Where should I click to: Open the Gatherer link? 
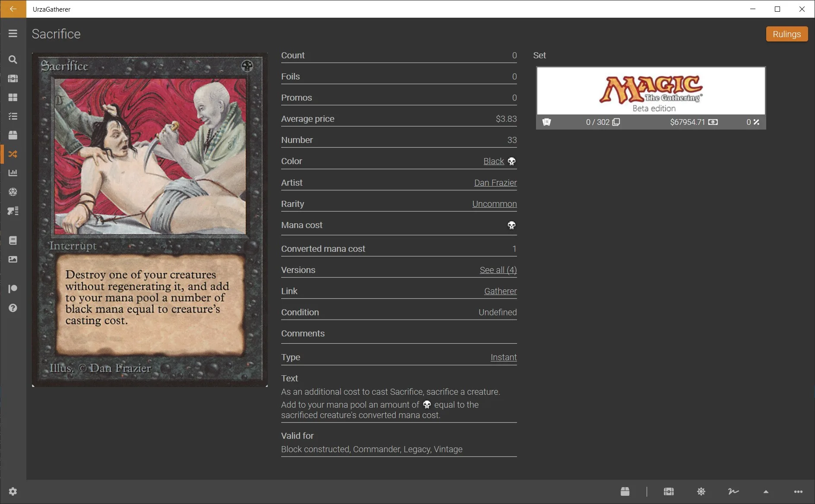click(x=500, y=291)
